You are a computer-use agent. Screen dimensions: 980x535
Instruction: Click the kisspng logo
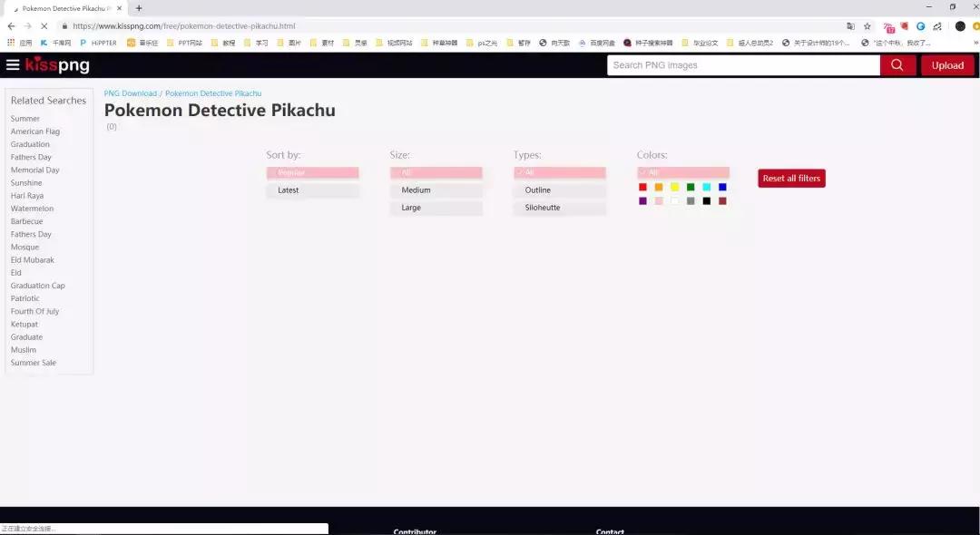57,65
